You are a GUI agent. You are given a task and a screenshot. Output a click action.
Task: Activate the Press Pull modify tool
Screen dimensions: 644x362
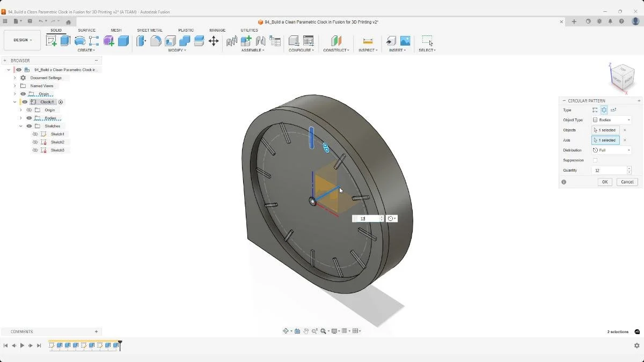141,41
